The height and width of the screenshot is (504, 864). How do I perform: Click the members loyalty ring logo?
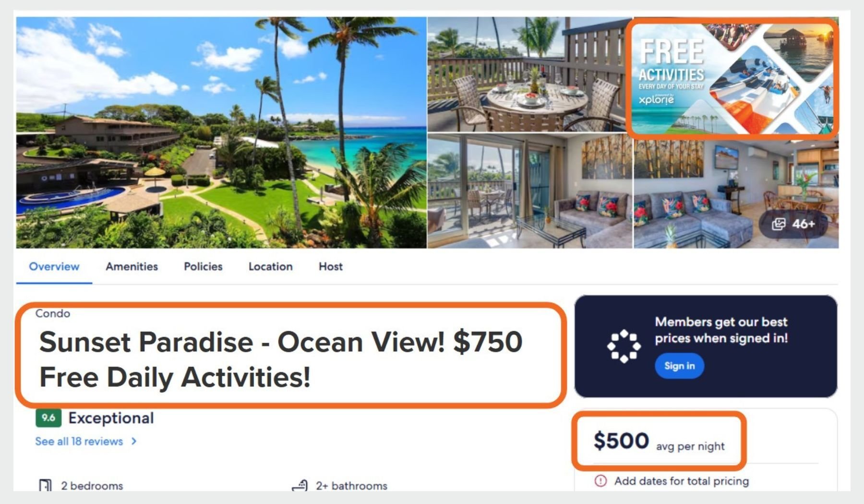624,346
